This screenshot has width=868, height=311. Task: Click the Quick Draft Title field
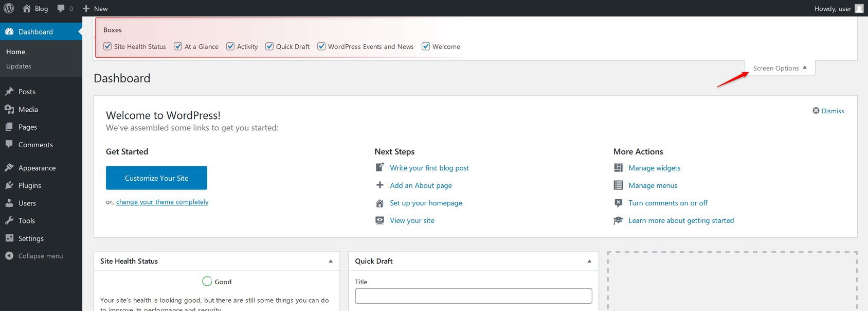pos(473,296)
